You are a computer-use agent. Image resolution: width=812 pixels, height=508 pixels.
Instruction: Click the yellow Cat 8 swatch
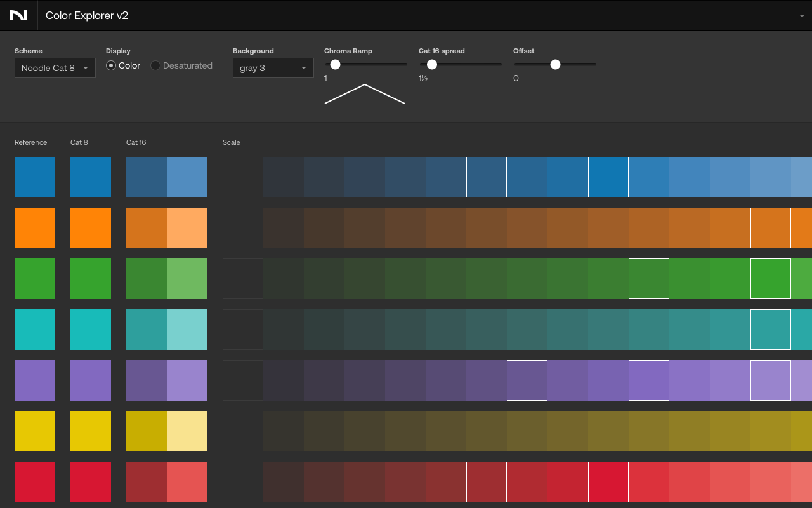[x=91, y=431]
